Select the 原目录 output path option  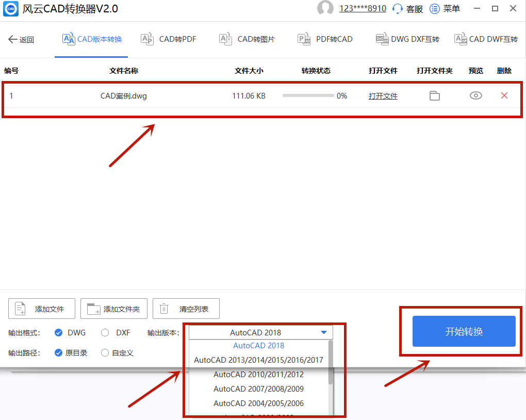[58, 352]
